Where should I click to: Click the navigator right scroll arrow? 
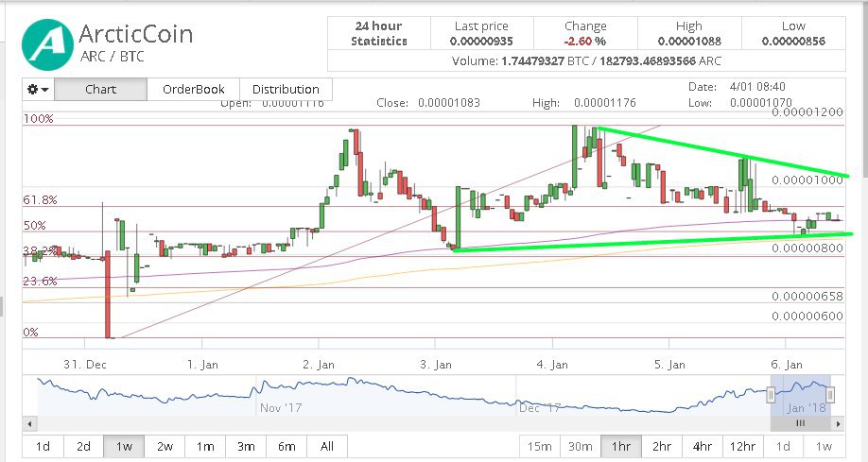pos(838,424)
